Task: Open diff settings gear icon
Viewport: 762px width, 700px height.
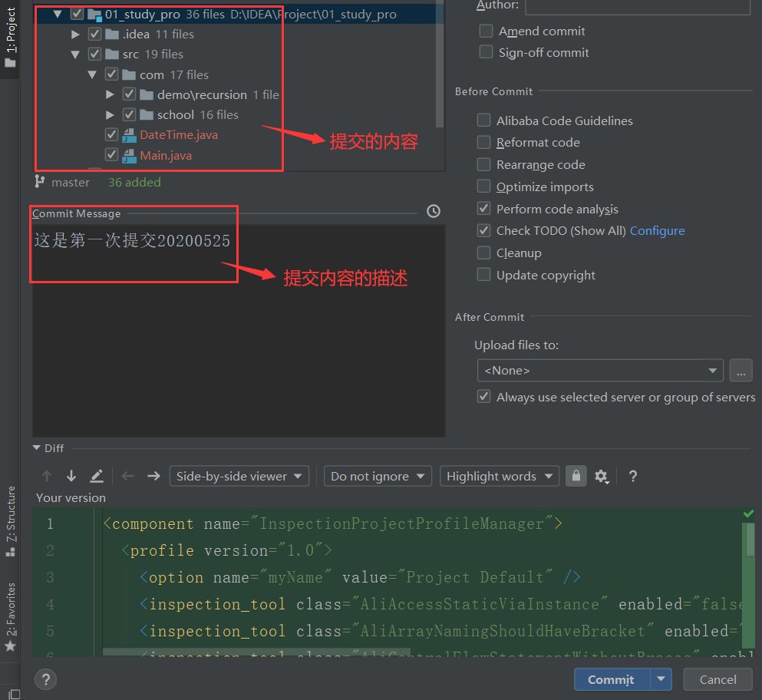Action: (x=602, y=477)
